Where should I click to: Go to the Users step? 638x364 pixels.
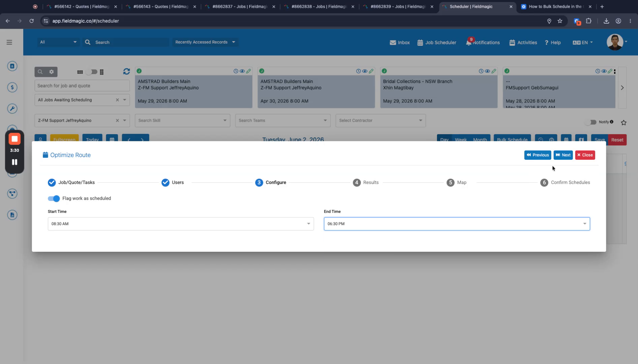tap(172, 182)
